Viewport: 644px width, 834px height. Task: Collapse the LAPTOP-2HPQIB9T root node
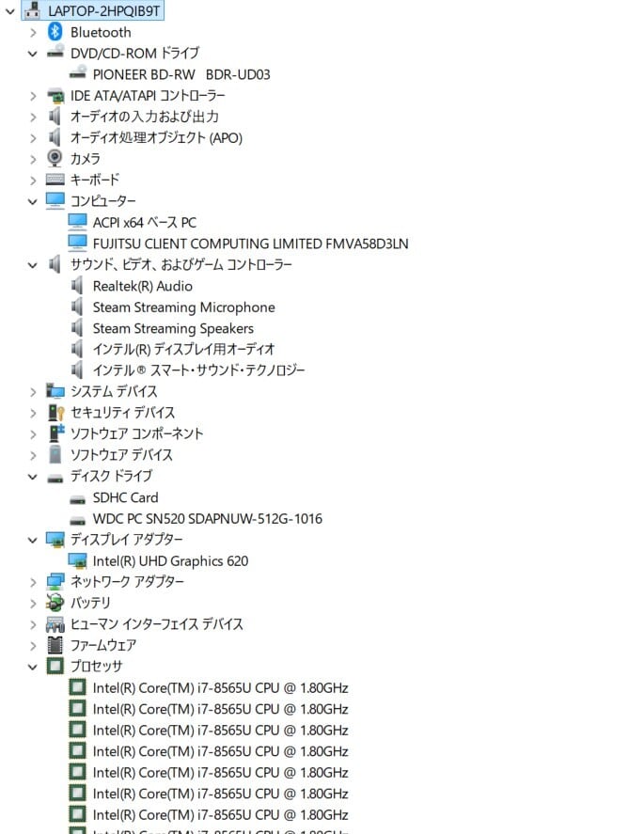9,10
